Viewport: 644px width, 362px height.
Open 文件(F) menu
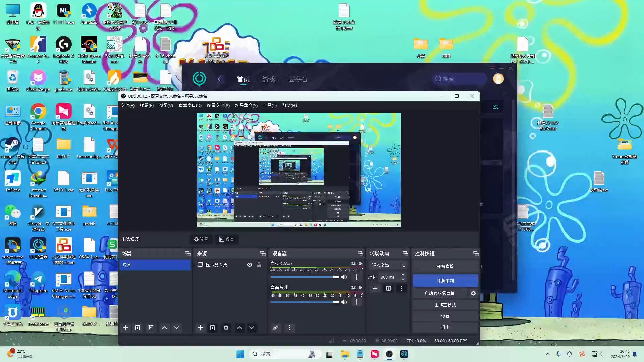pos(127,105)
